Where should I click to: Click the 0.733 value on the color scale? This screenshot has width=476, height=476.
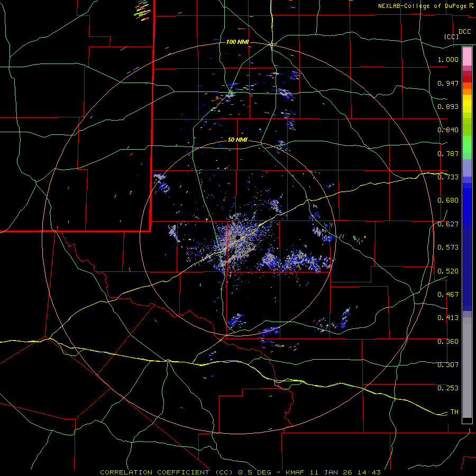click(x=448, y=177)
